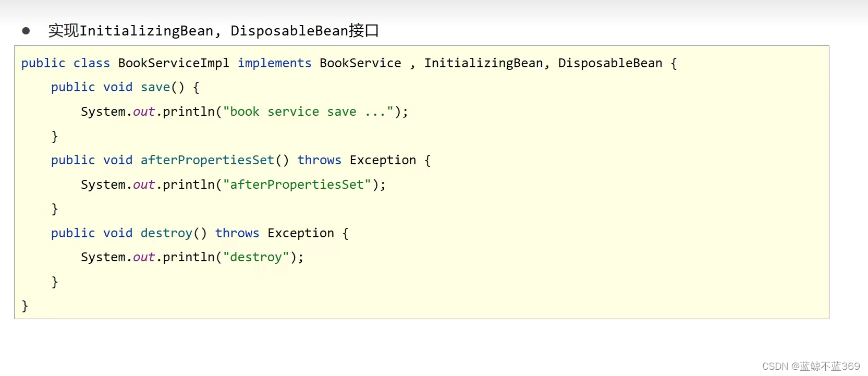Image resolution: width=868 pixels, height=376 pixels.
Task: Click 'InitializingBean,' in the class declaration line
Action: tap(487, 63)
